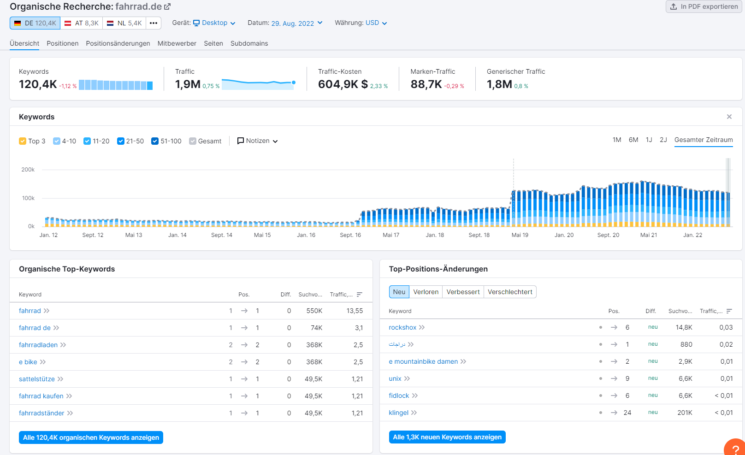
Task: Switch to the Positionsänderungen tab
Action: (118, 43)
